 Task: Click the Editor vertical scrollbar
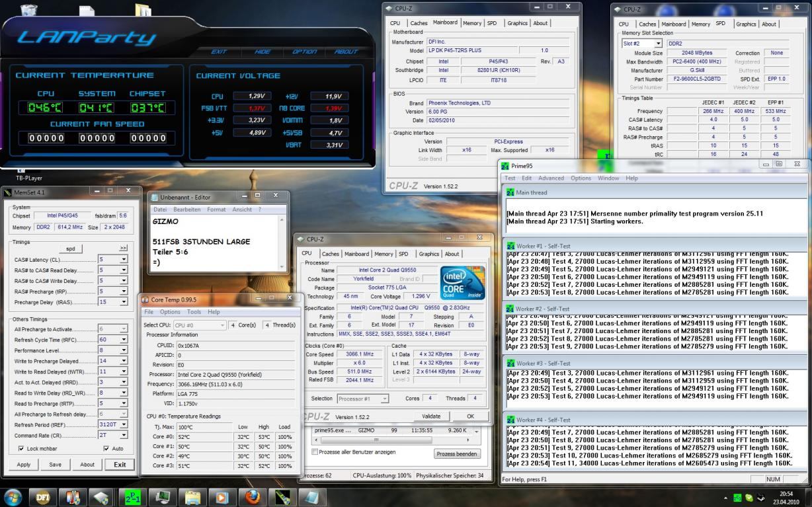[283, 243]
